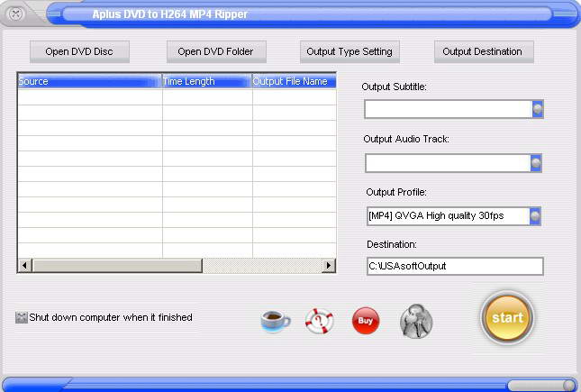Click the coffee cup icon
This screenshot has width=581, height=392.
276,321
